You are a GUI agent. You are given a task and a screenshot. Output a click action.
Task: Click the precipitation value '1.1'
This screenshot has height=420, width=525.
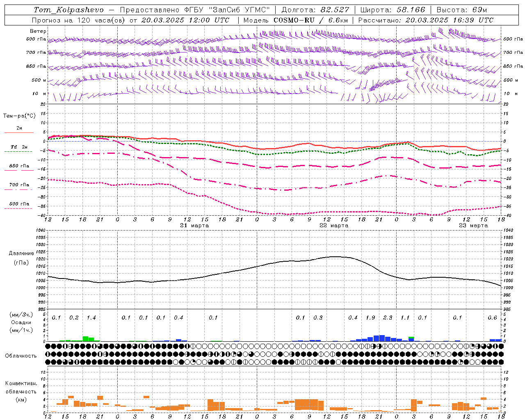(x=405, y=317)
